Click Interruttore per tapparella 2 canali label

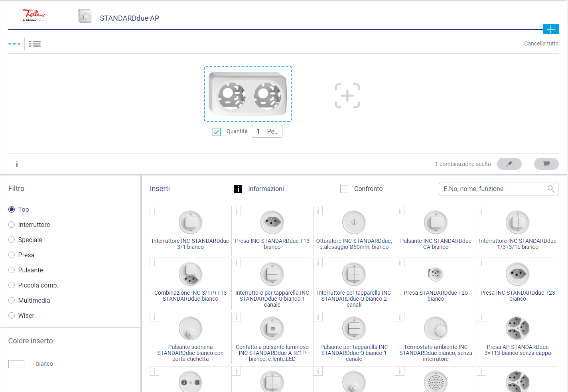click(354, 299)
